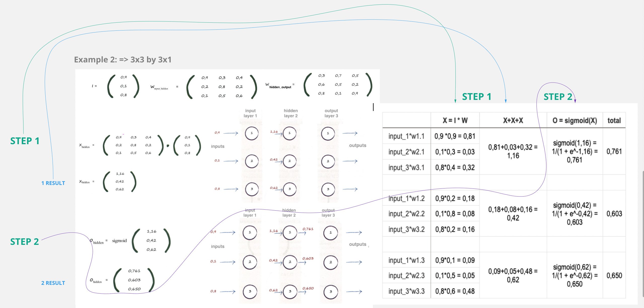Select the green STEP 1 label at far left
The height and width of the screenshot is (308, 644).
25,141
